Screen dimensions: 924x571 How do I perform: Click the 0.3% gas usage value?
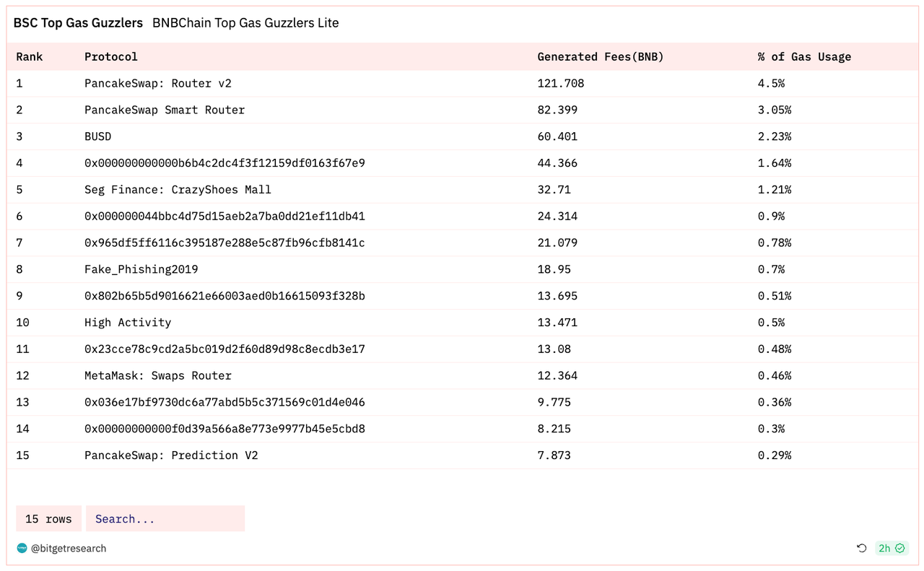[x=771, y=429]
